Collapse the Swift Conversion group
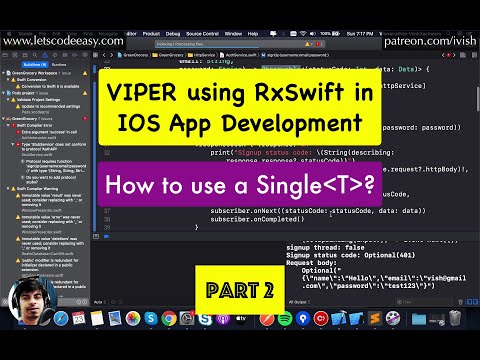The width and height of the screenshot is (480, 360). (8, 80)
